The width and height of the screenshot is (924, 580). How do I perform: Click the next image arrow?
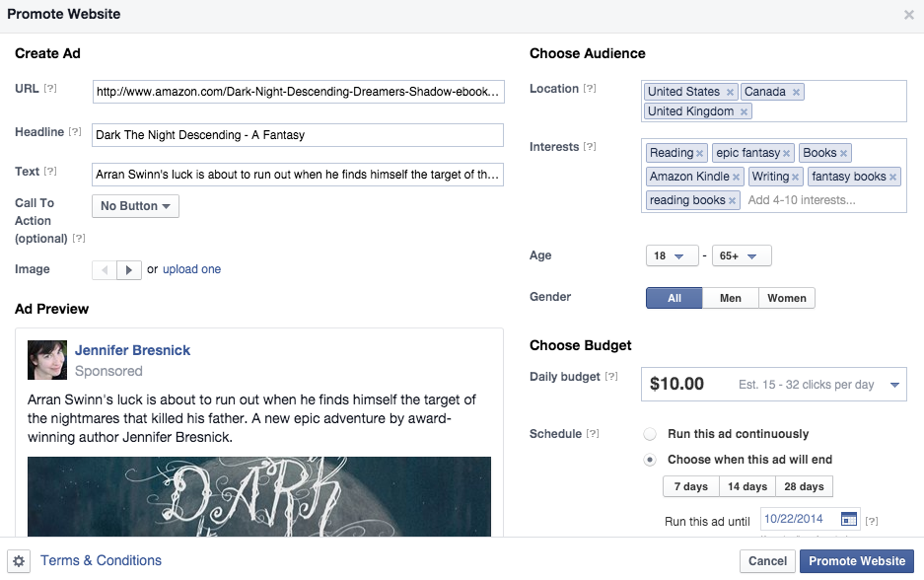130,269
